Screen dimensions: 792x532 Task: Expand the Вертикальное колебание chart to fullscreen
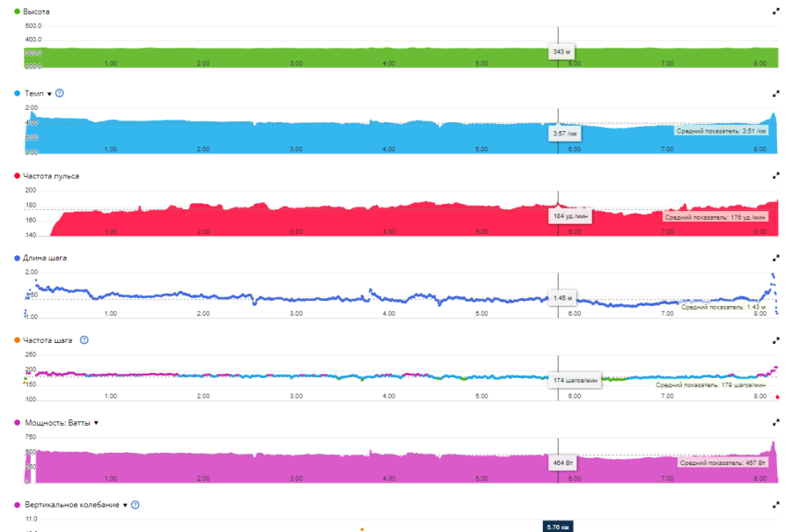[775, 506]
